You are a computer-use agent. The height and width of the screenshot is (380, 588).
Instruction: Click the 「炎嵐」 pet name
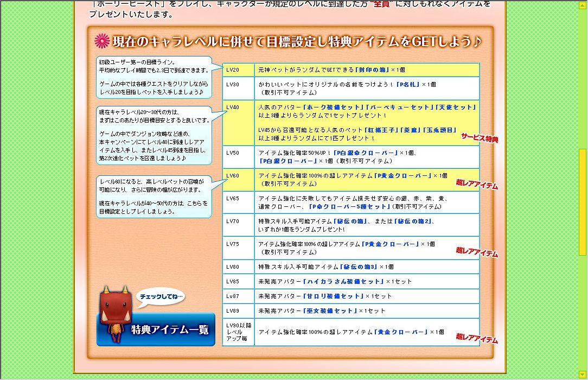click(x=411, y=130)
